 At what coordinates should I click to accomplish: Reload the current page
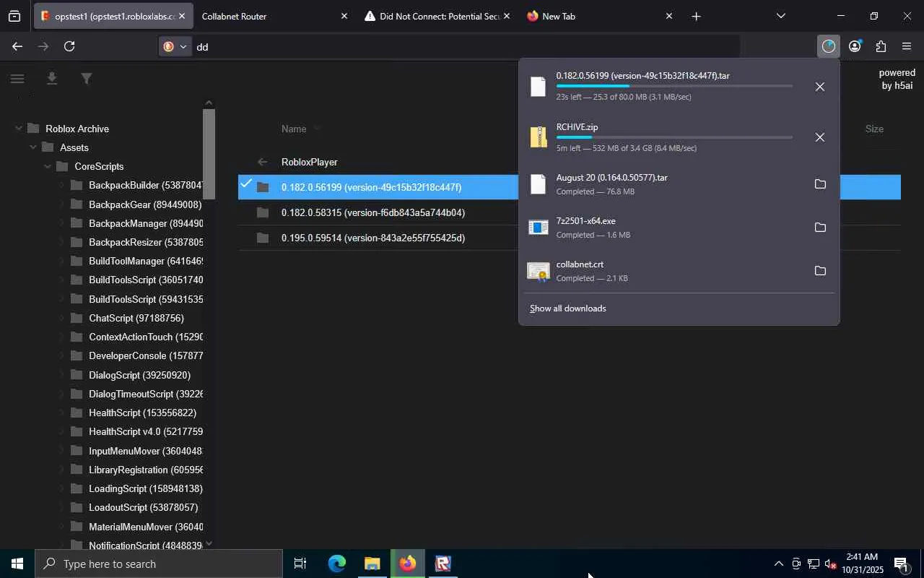(69, 46)
